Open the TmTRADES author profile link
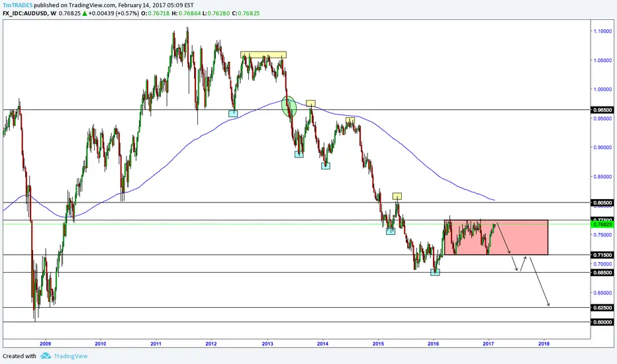The height and width of the screenshot is (364, 617). (x=18, y=5)
